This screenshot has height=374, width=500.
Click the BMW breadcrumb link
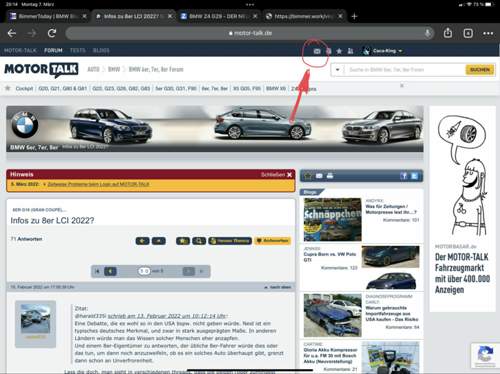(114, 69)
